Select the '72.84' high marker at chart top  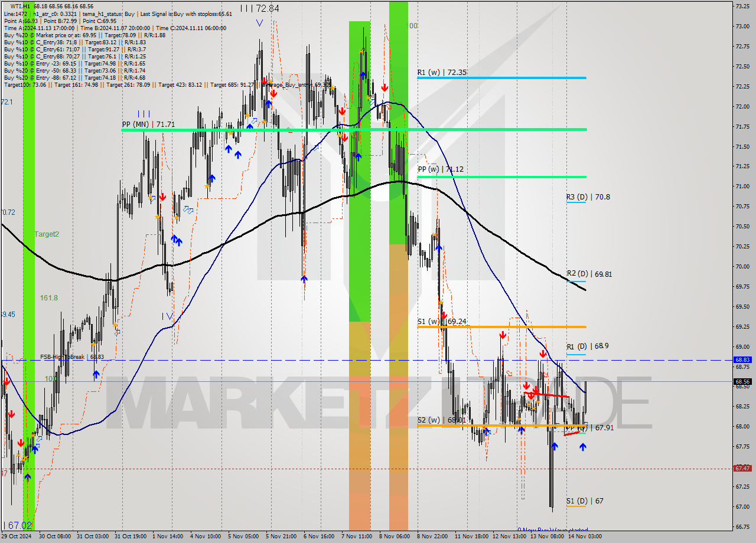pyautogui.click(x=269, y=9)
